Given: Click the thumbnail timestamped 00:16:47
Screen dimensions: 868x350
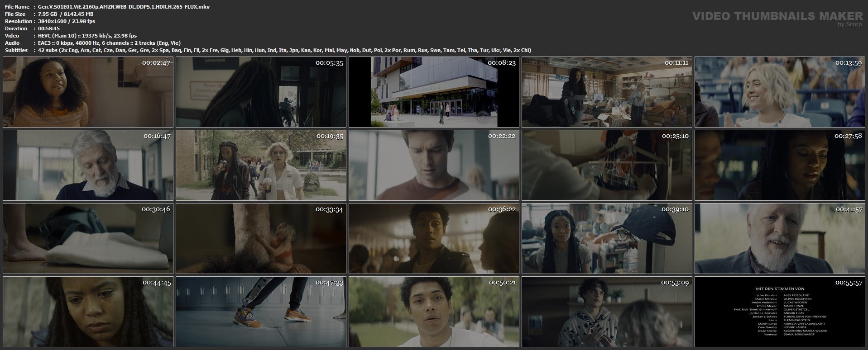Looking at the screenshot, I should [88, 165].
